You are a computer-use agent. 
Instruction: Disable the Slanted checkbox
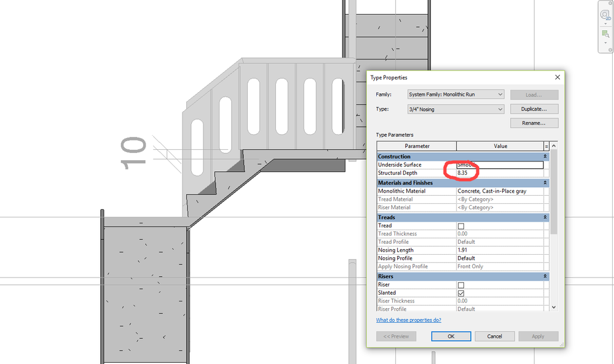(460, 293)
